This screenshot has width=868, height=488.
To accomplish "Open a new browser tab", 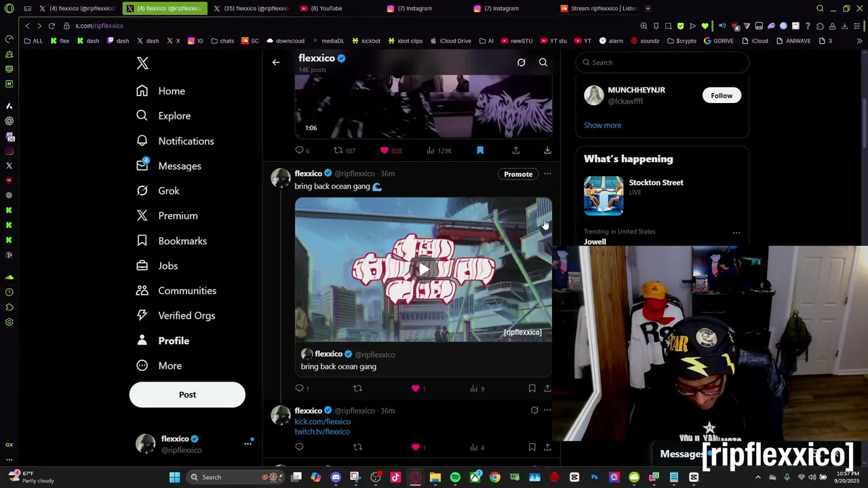I will pos(648,8).
